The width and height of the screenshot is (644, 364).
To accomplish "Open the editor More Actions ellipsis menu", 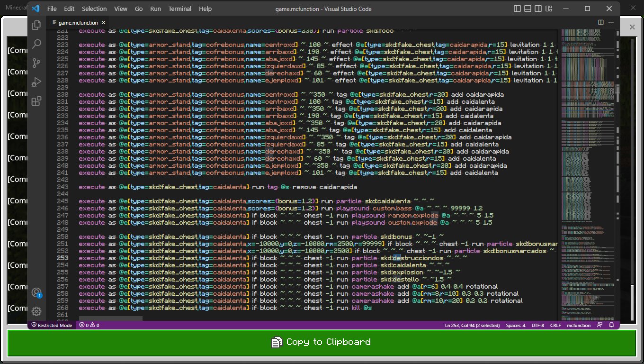I will 612,22.
